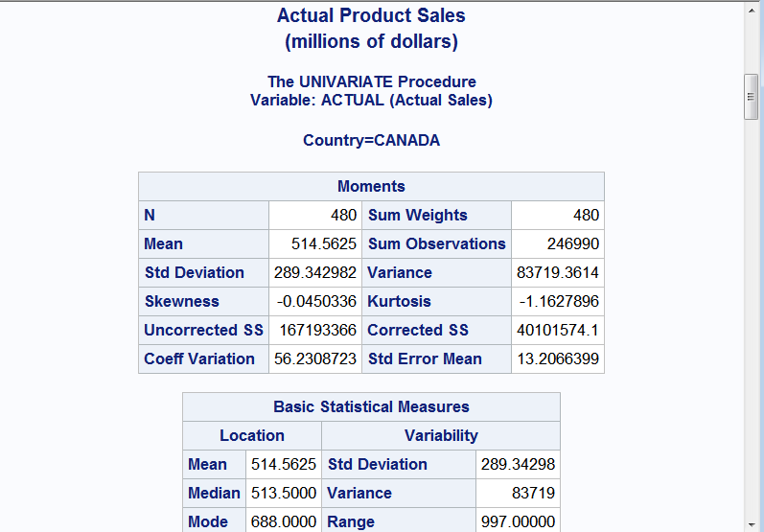
Task: Click the scroll up arrow button
Action: click(752, 10)
